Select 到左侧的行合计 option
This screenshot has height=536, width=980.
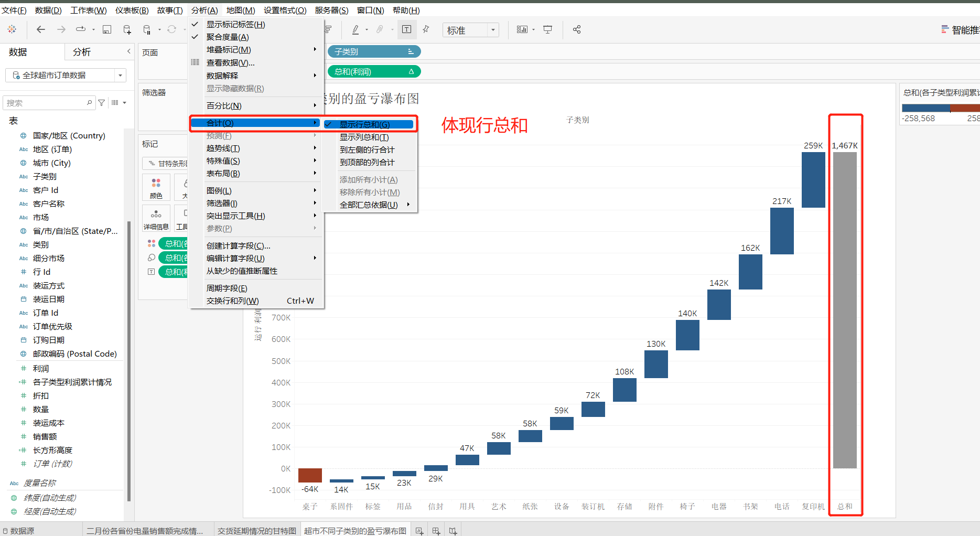coord(367,149)
